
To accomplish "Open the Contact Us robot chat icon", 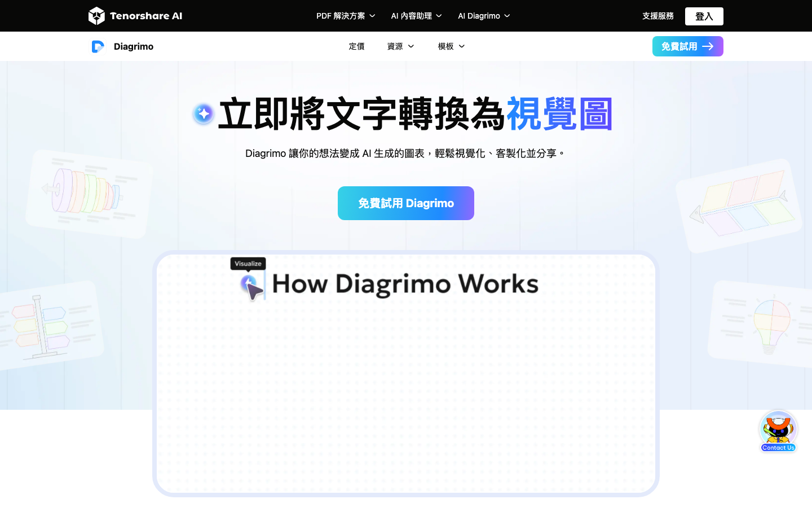I will (778, 431).
